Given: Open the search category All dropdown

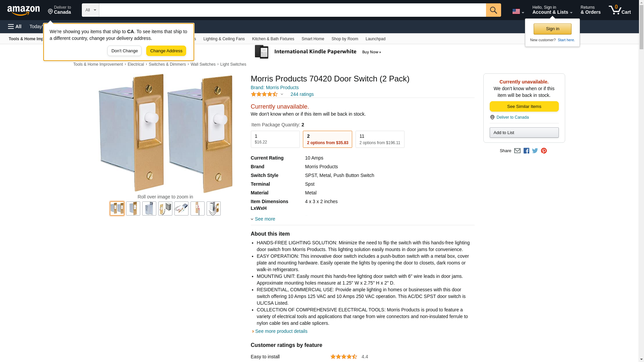Looking at the screenshot, I should click(90, 10).
